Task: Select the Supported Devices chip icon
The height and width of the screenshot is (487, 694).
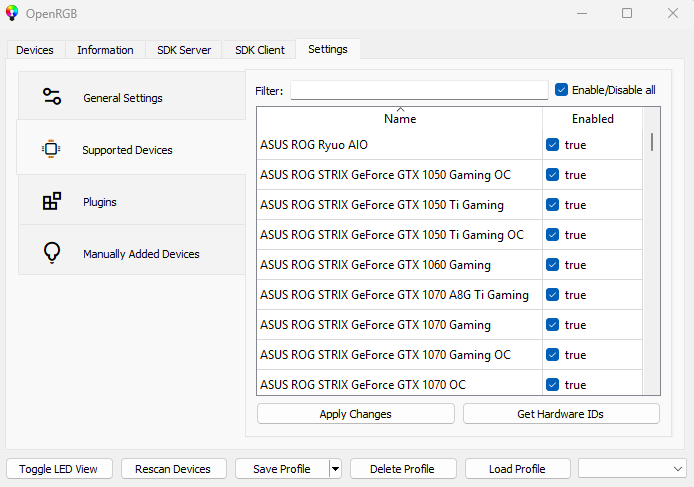Action: click(51, 149)
